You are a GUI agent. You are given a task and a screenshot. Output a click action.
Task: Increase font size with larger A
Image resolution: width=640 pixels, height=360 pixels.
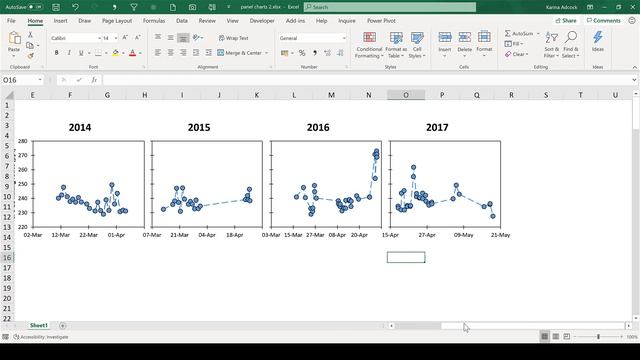tap(125, 38)
